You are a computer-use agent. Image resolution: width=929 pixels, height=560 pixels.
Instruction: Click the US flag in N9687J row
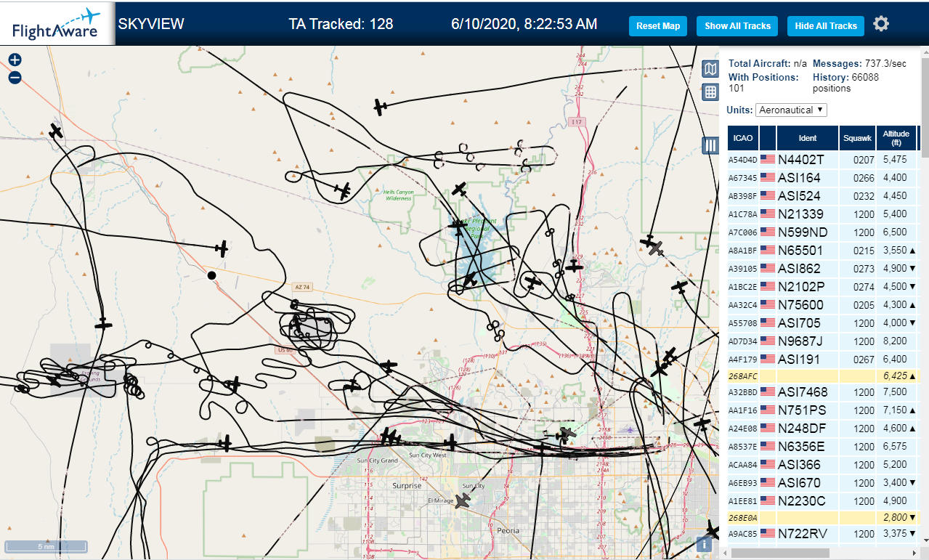(768, 341)
